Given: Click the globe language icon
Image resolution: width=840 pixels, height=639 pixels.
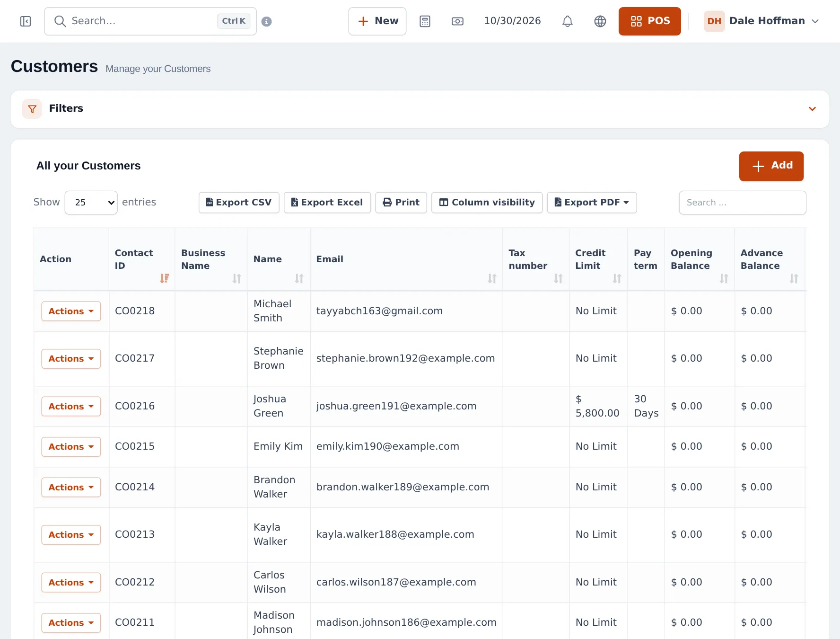Looking at the screenshot, I should (600, 21).
